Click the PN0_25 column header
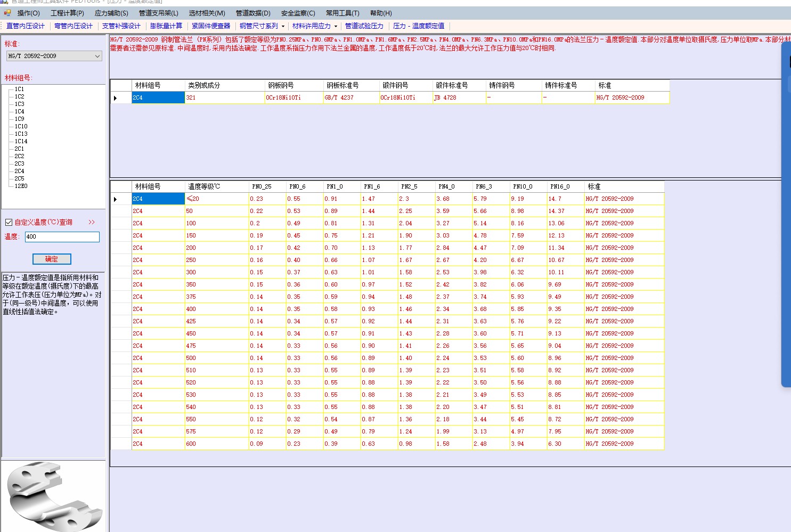791x532 pixels. pos(267,186)
